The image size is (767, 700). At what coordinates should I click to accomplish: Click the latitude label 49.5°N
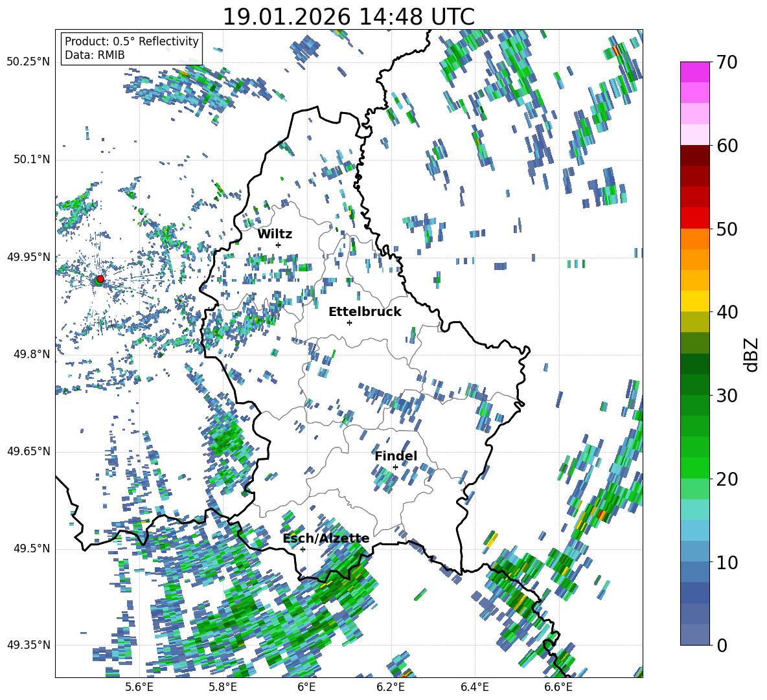32,548
